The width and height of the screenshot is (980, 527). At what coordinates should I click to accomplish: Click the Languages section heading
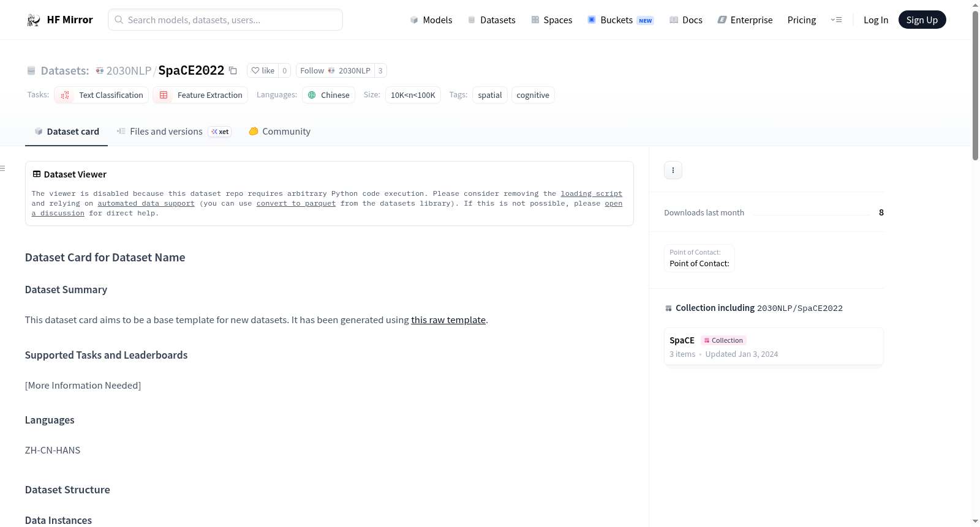(x=50, y=420)
